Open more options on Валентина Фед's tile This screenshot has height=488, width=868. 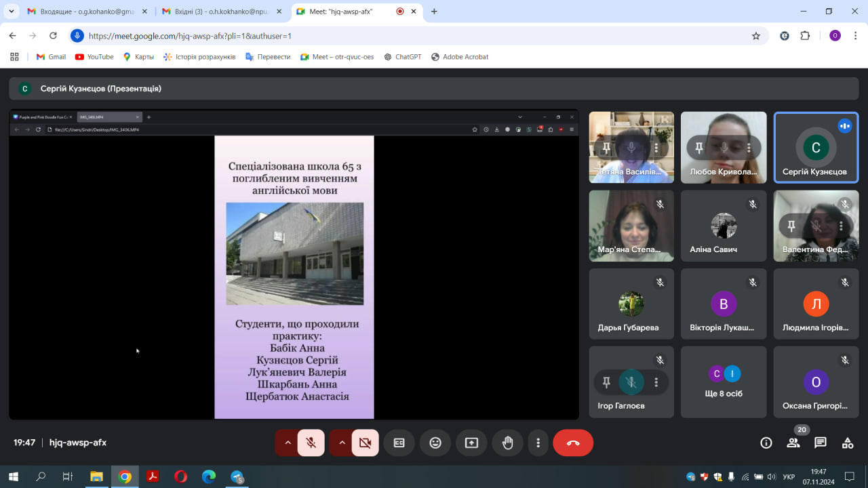tap(841, 226)
